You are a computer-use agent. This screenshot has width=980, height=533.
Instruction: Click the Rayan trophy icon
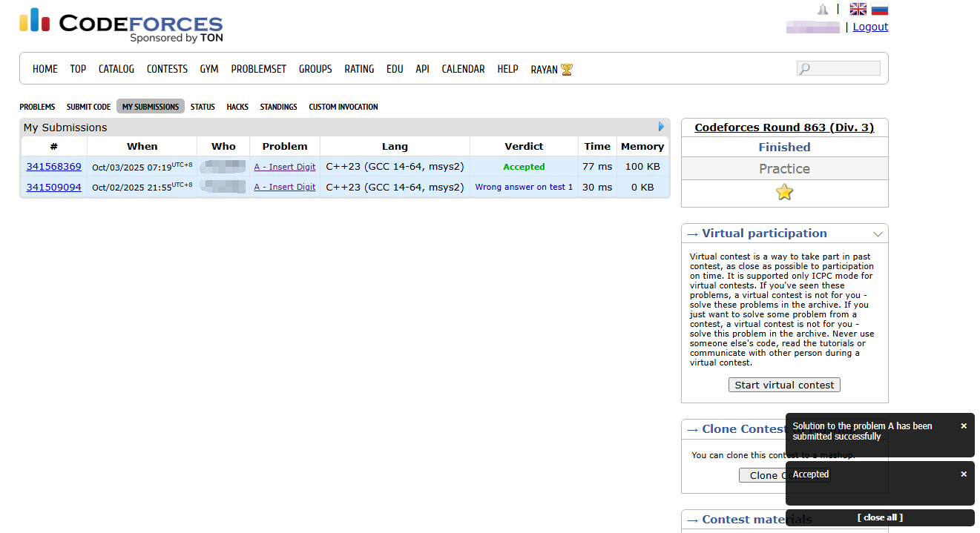(x=567, y=70)
